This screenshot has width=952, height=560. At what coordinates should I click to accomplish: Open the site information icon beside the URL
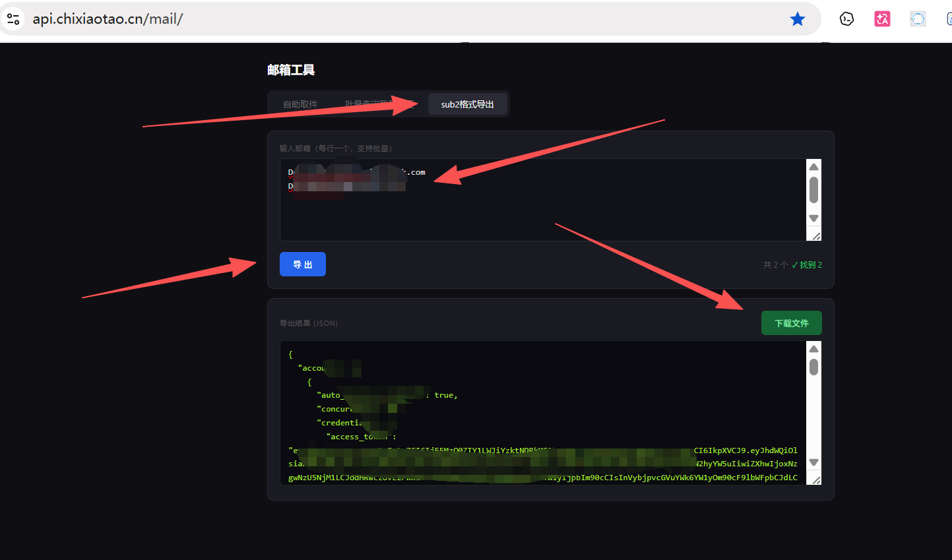tap(13, 19)
